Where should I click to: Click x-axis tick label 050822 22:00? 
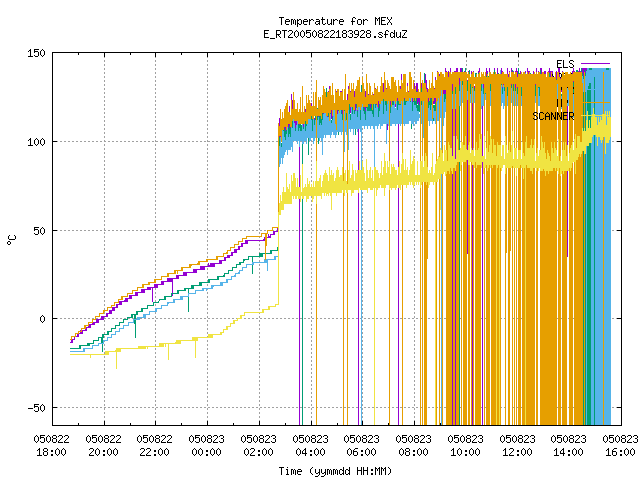coord(155,446)
